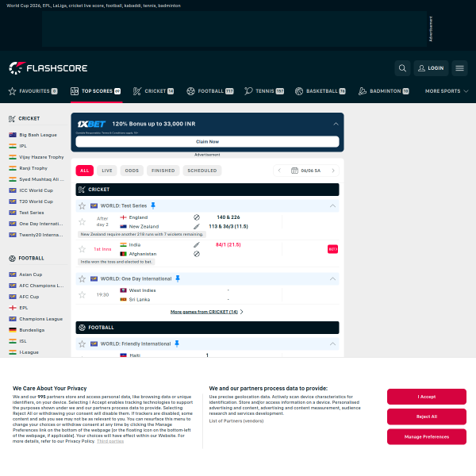Favourite the WORLD: Test Series league star
The height and width of the screenshot is (476, 476).
coord(82,205)
